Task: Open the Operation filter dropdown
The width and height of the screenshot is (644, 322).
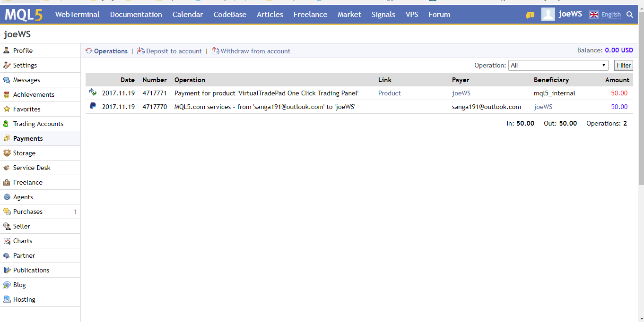Action: click(x=558, y=66)
